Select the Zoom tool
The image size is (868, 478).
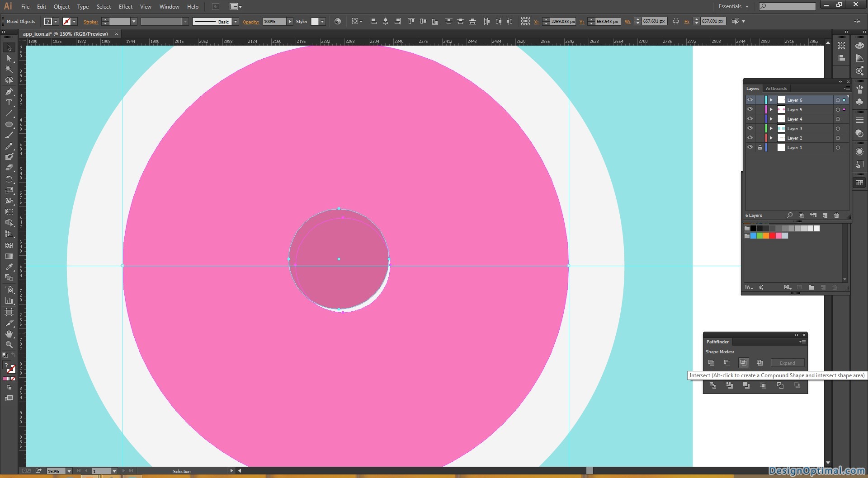coord(9,345)
